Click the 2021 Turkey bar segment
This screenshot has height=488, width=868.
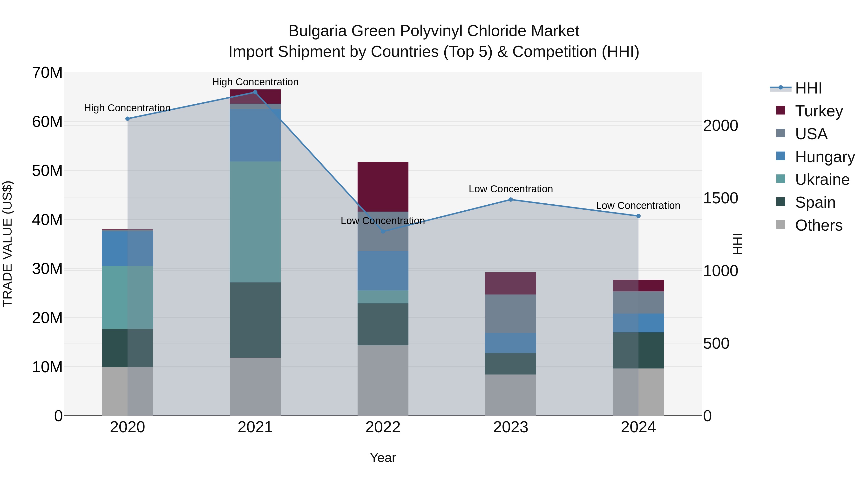(x=255, y=97)
